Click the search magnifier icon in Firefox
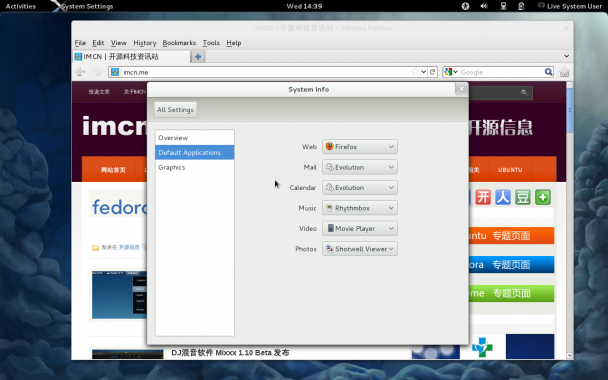This screenshot has width=608, height=380. click(x=548, y=72)
